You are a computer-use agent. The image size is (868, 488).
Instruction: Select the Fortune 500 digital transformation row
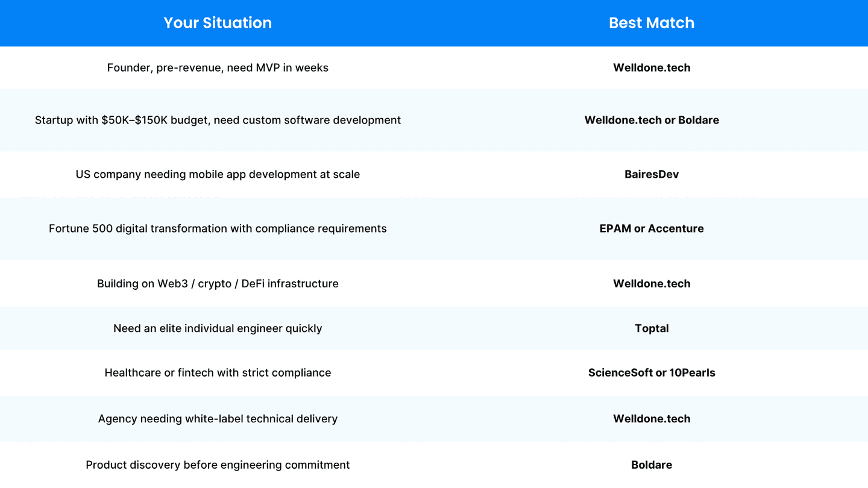point(218,228)
